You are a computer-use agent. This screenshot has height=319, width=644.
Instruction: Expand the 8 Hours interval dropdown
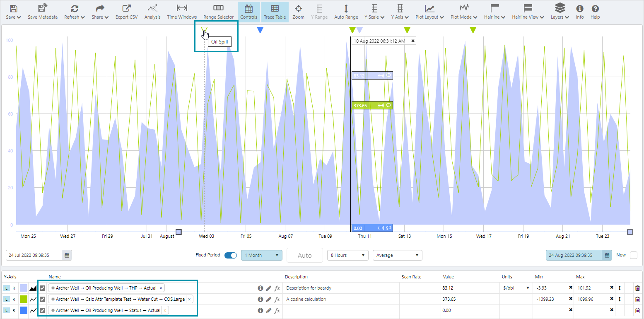pos(347,255)
